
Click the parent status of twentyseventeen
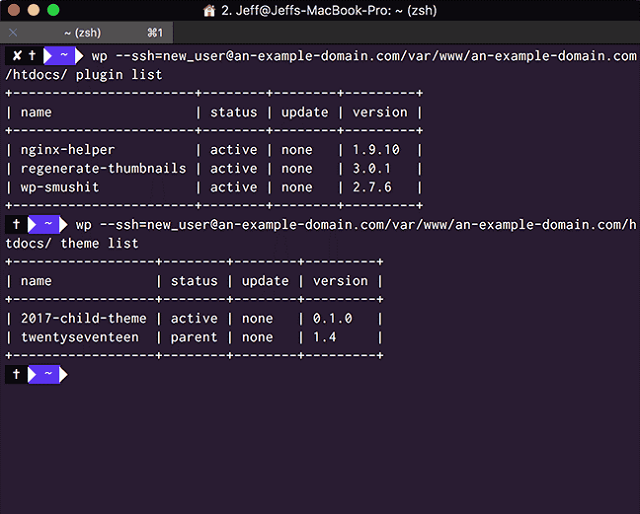point(194,338)
